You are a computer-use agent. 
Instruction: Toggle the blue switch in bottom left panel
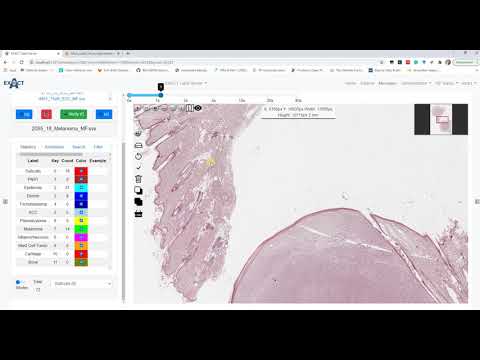click(x=19, y=282)
